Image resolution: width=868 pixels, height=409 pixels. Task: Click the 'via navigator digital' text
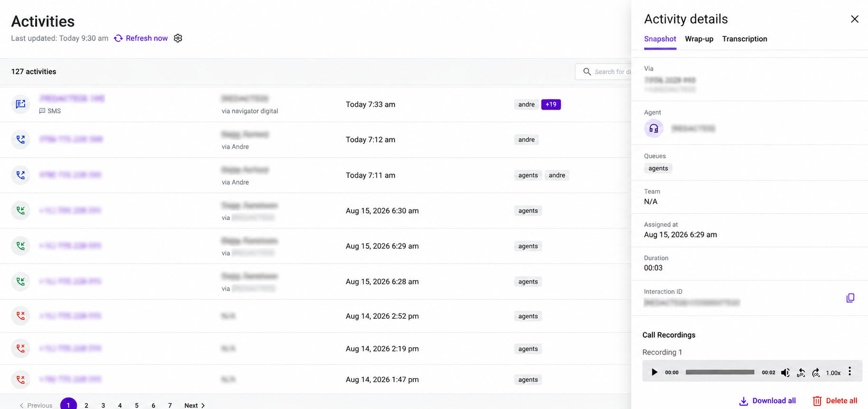pyautogui.click(x=250, y=111)
